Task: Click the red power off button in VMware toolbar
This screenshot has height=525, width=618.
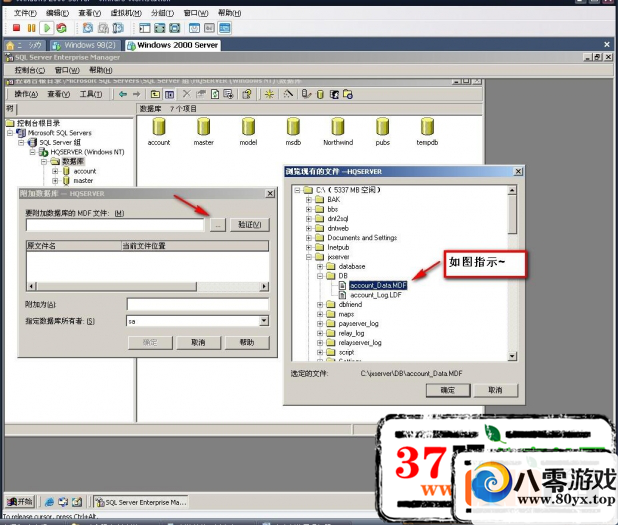Action: click(x=16, y=28)
